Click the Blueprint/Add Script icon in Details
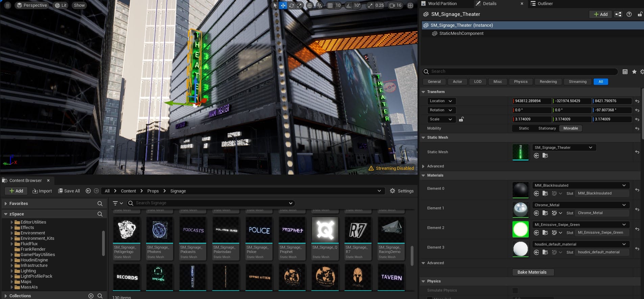This screenshot has width=644, height=299. [x=618, y=14]
